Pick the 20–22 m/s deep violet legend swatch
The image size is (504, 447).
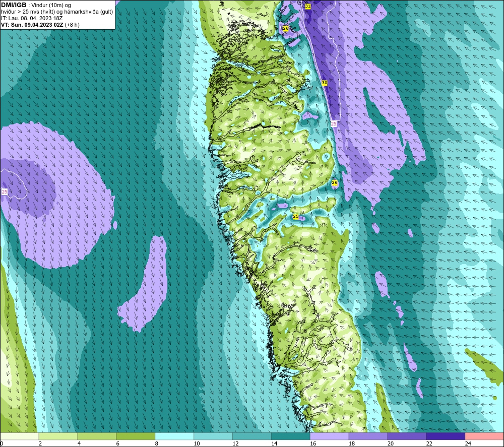(x=407, y=436)
